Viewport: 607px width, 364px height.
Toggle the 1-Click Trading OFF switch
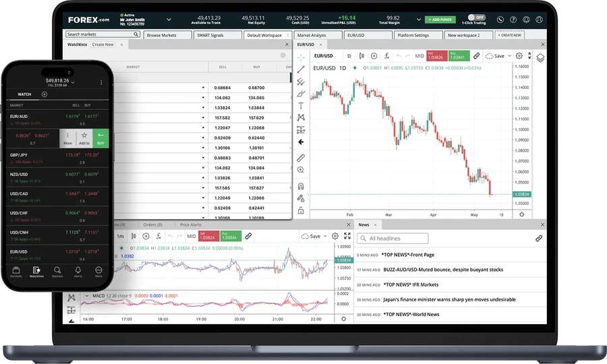coord(477,18)
